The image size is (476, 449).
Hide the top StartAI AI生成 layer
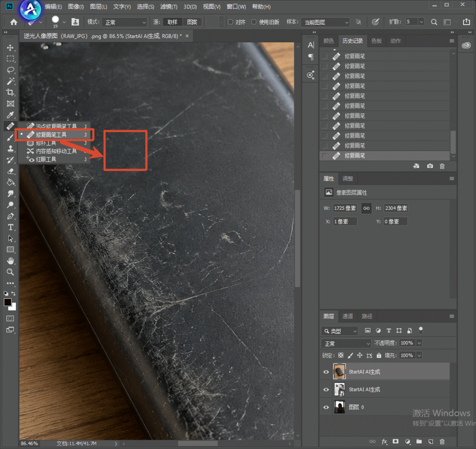326,372
